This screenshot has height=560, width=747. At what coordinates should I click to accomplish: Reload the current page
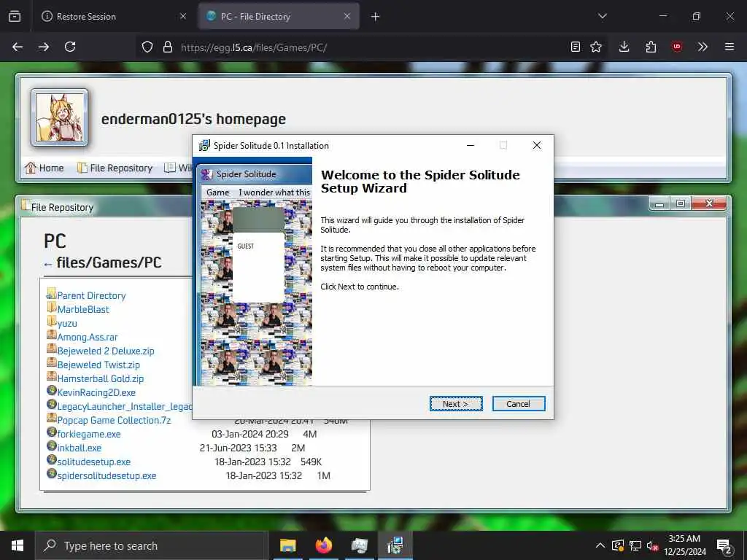coord(70,47)
